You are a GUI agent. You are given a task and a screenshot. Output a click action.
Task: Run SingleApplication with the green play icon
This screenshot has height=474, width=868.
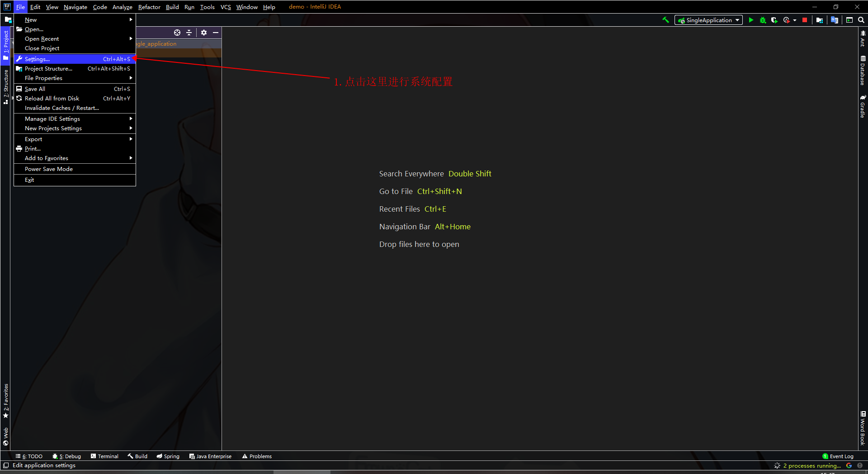[751, 20]
